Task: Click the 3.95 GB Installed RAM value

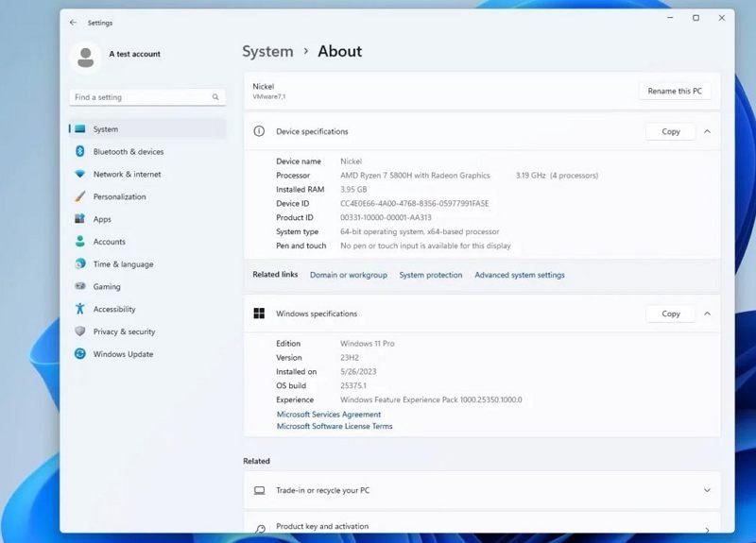Action: (x=353, y=190)
